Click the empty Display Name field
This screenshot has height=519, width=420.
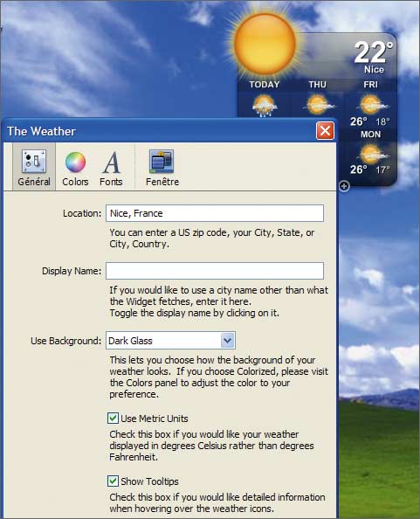tap(215, 271)
